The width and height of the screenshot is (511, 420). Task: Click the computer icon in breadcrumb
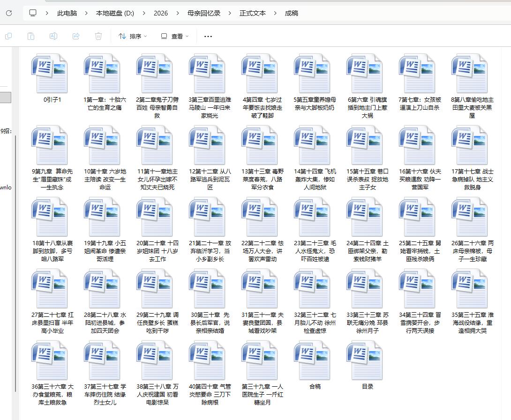(x=33, y=13)
